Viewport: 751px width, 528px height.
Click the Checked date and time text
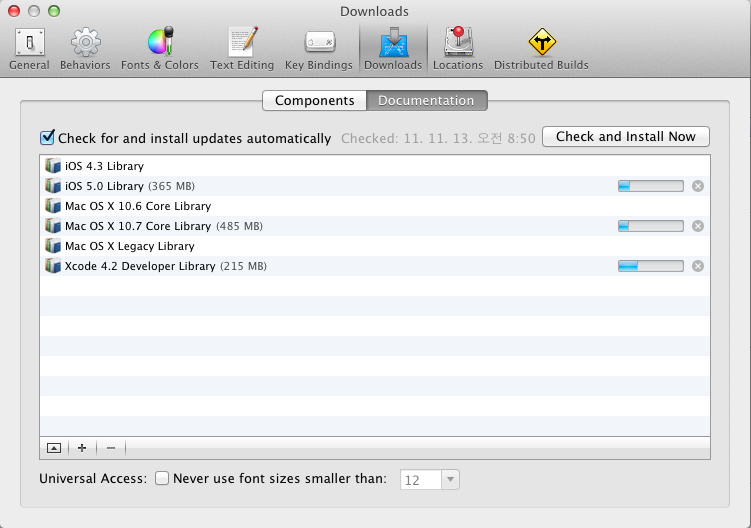438,138
